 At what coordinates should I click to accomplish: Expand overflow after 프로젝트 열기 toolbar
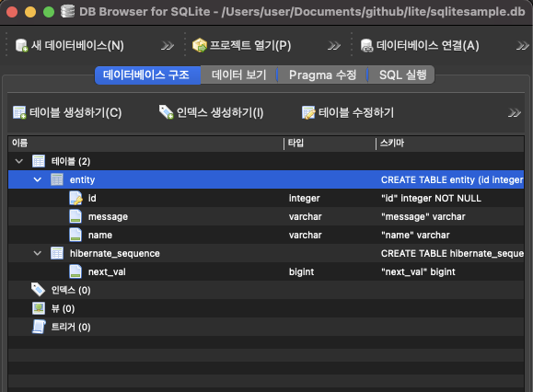click(x=334, y=45)
